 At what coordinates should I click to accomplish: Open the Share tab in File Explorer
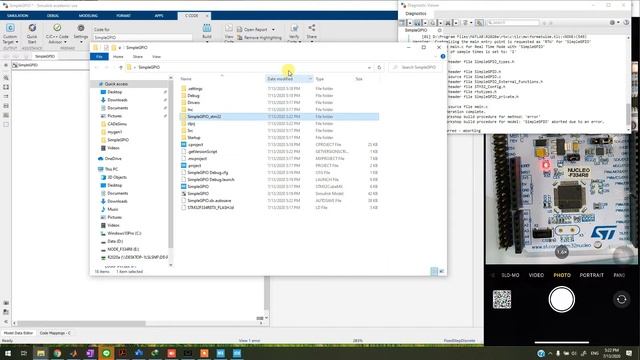[138, 57]
